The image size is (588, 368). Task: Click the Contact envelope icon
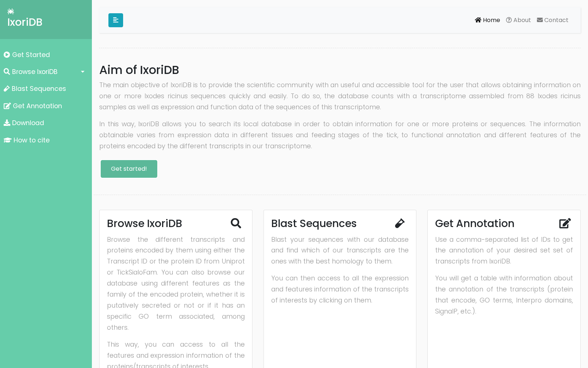(x=540, y=20)
